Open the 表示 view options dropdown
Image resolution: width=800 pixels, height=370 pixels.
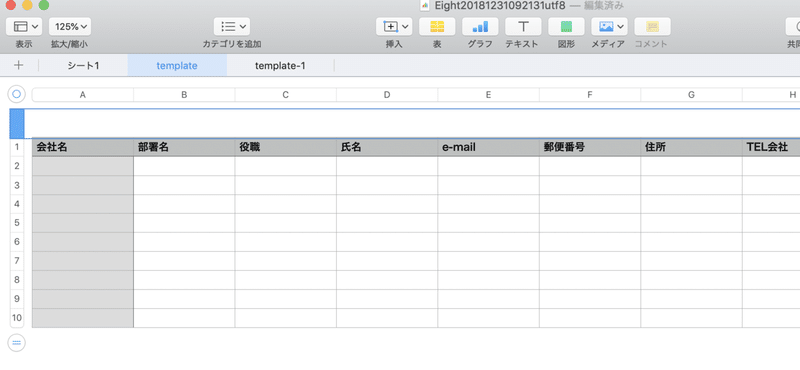[x=24, y=27]
